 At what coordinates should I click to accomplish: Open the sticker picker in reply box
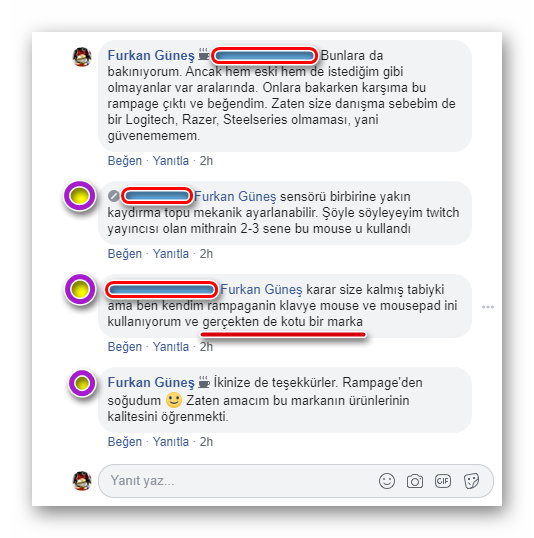click(471, 481)
